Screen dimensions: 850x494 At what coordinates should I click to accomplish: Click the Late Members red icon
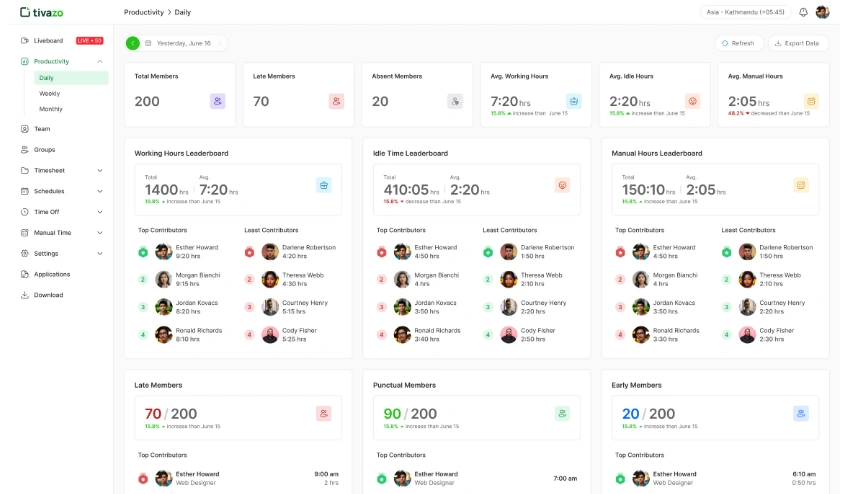coord(336,101)
